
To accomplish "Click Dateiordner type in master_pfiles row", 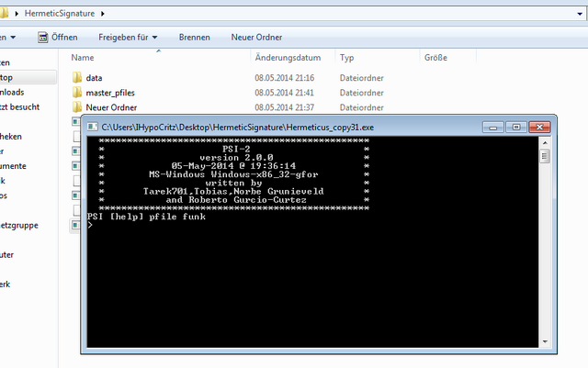I will (361, 93).
